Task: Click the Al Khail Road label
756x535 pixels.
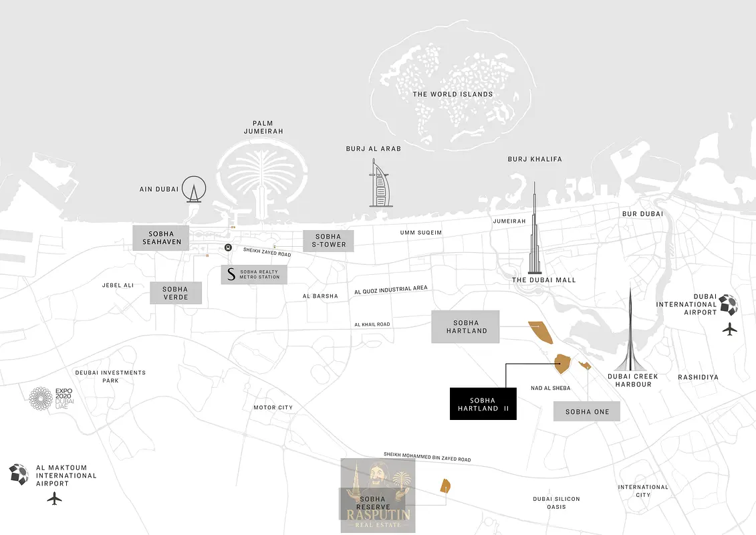Action: 372,324
